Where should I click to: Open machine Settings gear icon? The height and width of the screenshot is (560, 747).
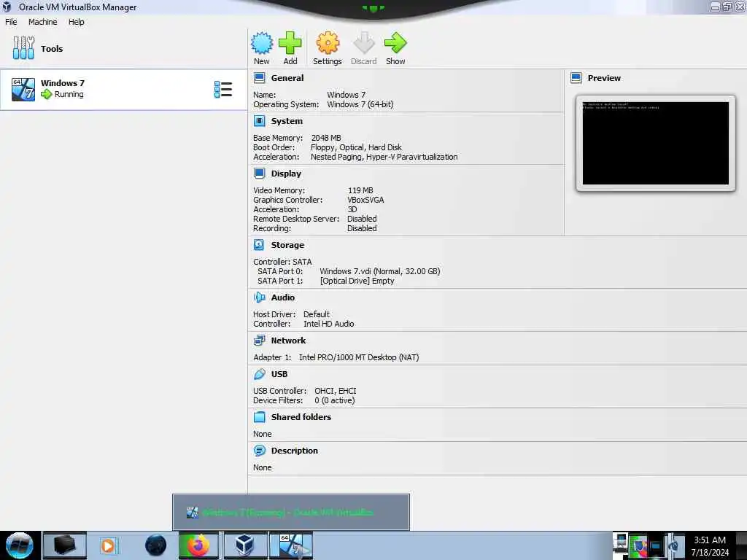coord(328,43)
